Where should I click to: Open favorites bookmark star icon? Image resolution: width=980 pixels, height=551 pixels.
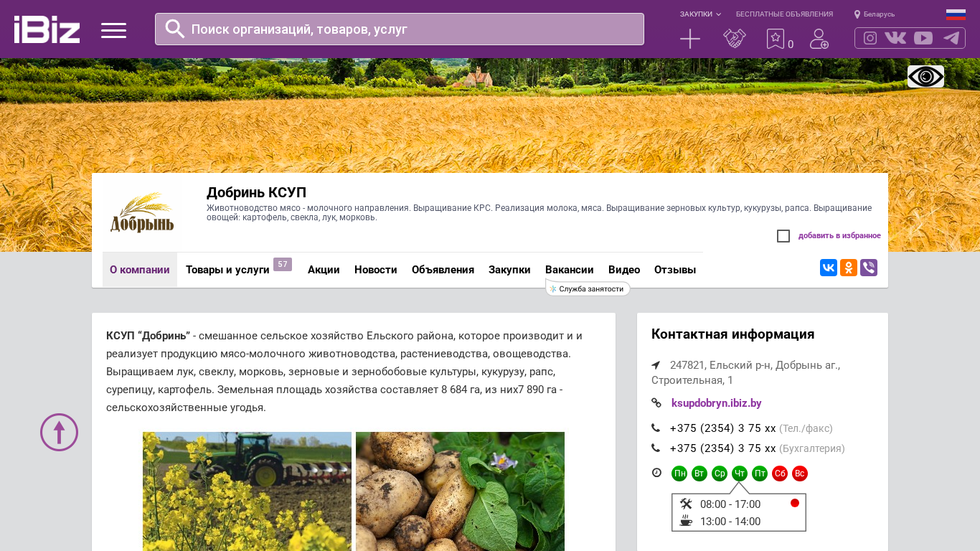775,39
